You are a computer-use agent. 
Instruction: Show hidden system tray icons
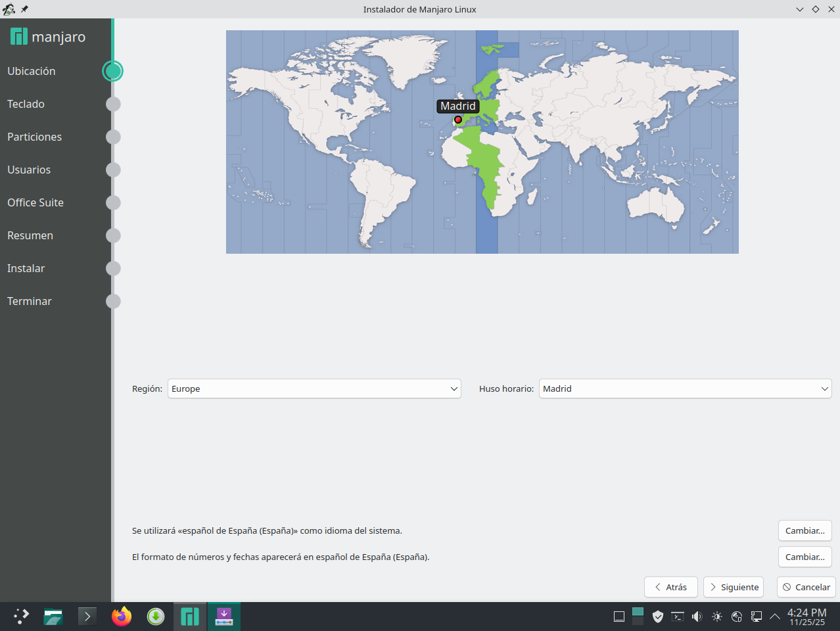point(775,617)
